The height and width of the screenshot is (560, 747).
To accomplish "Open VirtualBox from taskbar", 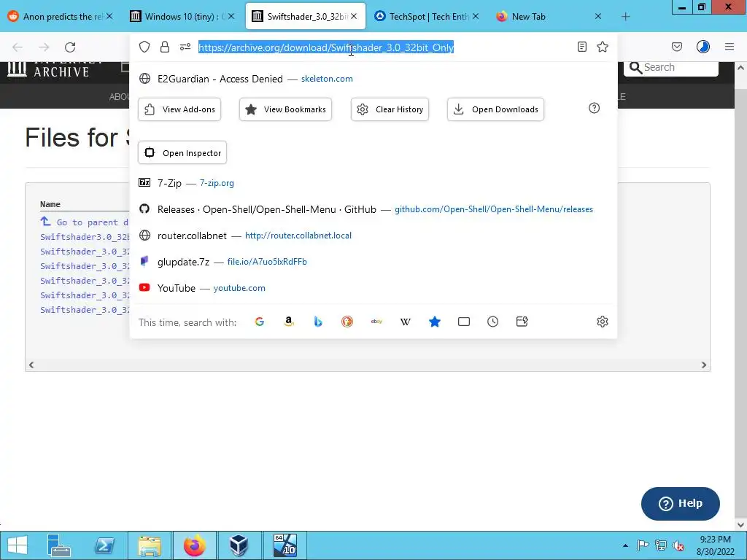I will tap(239, 545).
